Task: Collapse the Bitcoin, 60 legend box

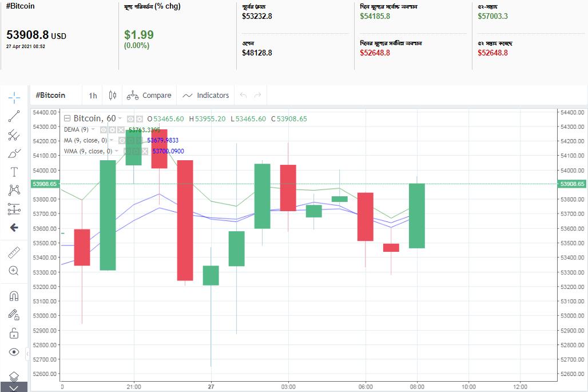Action: click(67, 118)
